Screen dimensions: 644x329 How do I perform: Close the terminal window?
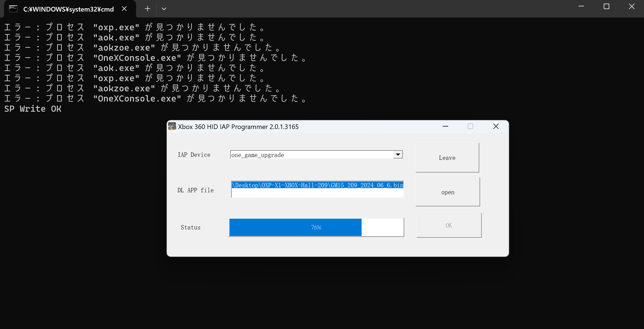[x=632, y=6]
